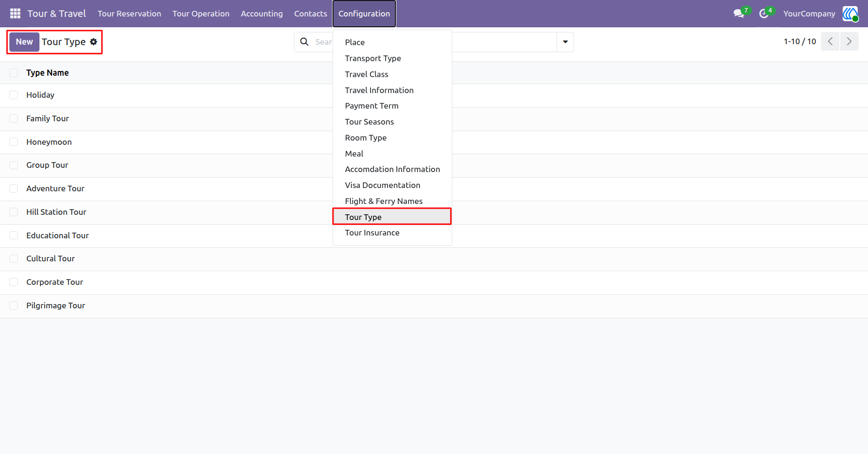Open the Tour Type gear actions

click(x=94, y=42)
